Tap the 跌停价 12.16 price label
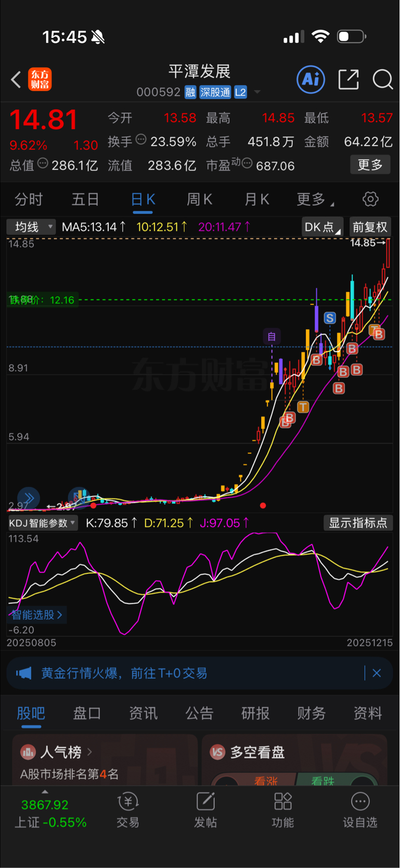 [x=42, y=300]
